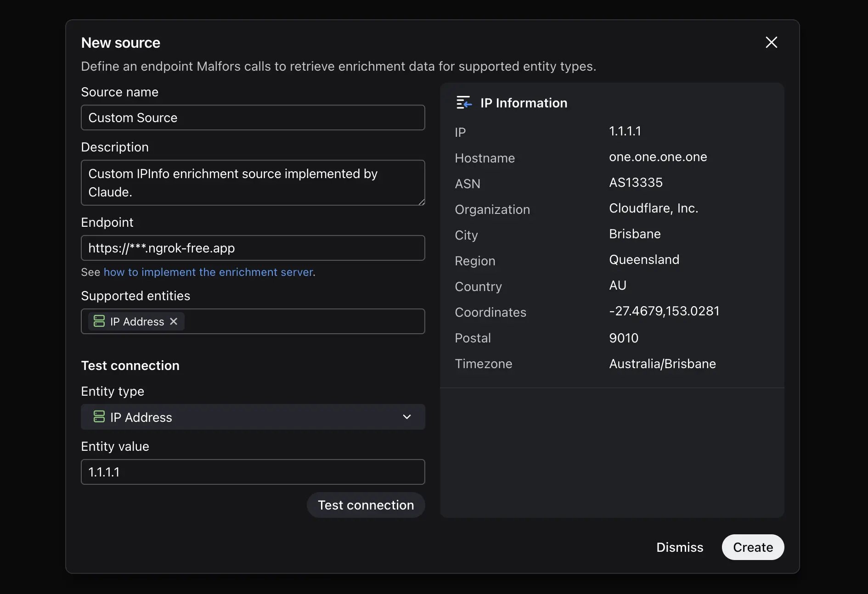
Task: Remove the IP Address supported entity tag
Action: pyautogui.click(x=173, y=321)
